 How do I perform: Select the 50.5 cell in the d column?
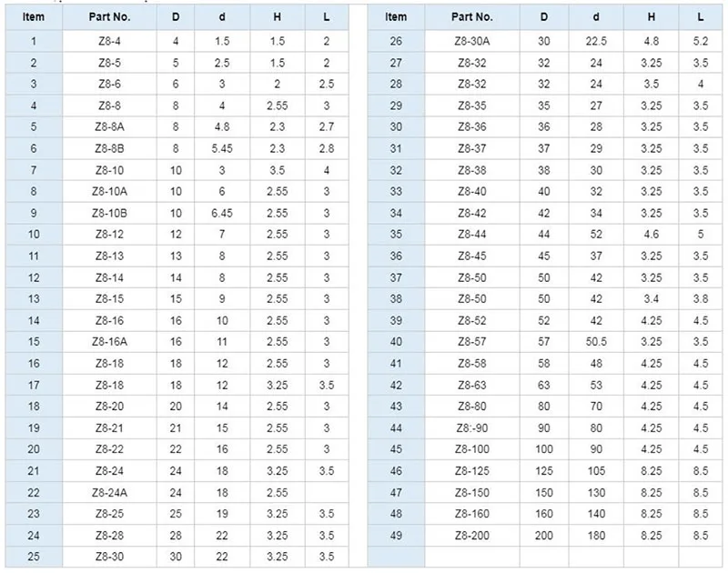tap(599, 342)
